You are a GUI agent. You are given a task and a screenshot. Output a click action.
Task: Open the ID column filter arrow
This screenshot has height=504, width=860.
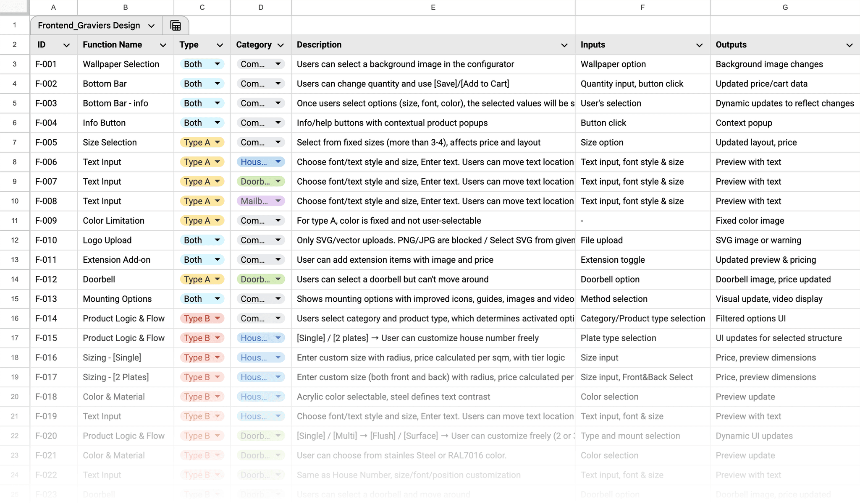[x=66, y=45]
